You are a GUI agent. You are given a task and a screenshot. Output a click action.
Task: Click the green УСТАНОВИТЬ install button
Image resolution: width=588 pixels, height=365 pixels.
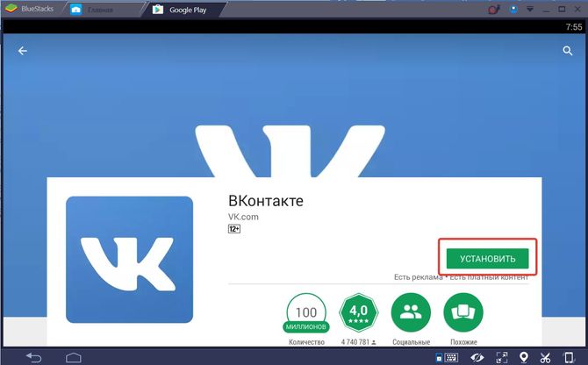point(487,259)
